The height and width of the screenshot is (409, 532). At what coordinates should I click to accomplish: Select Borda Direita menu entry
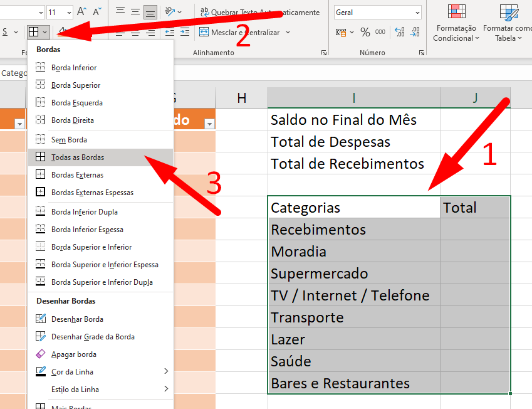[101, 120]
